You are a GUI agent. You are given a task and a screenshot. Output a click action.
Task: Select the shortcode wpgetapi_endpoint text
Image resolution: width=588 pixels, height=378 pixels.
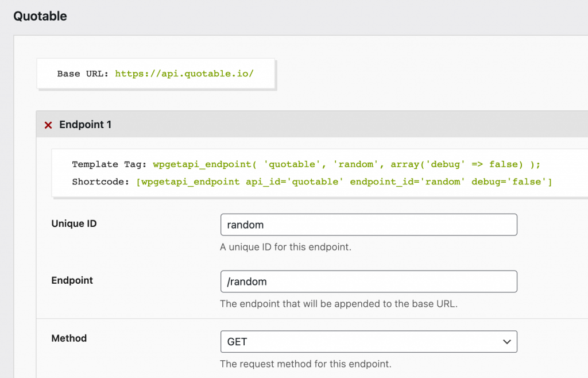(x=344, y=182)
